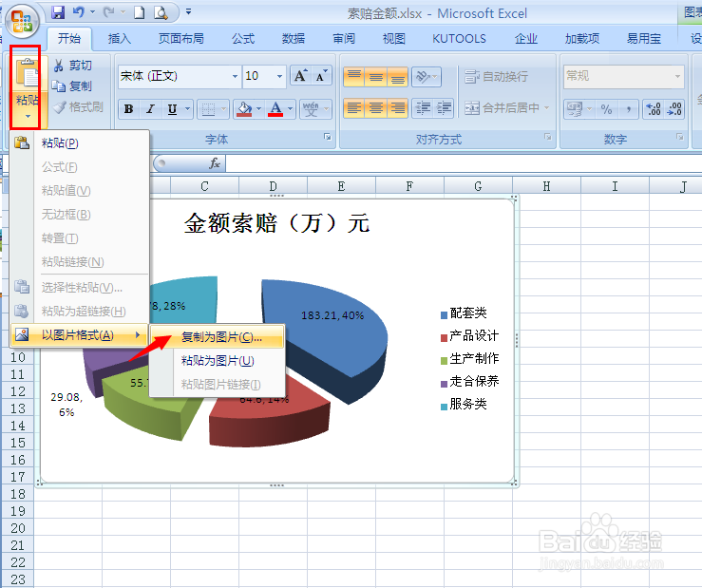The width and height of the screenshot is (702, 588).
Task: Open the 视图 ribbon tab
Action: coord(393,39)
